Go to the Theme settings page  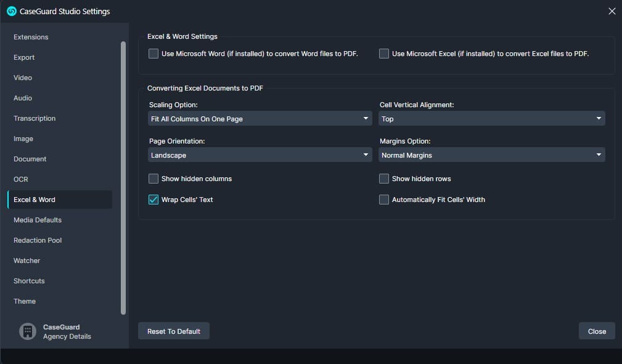pyautogui.click(x=25, y=301)
